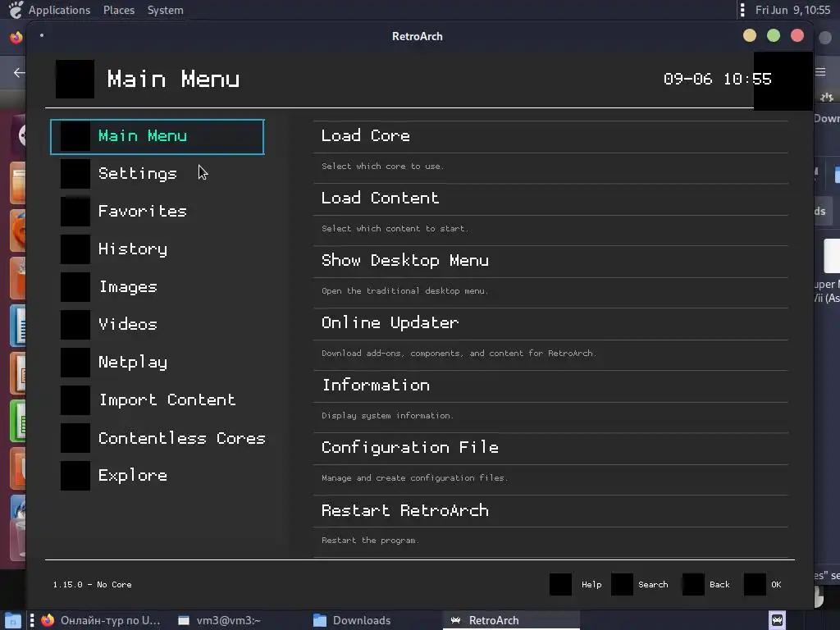This screenshot has height=630, width=840.
Task: Click the Search label in footer
Action: 653,584
